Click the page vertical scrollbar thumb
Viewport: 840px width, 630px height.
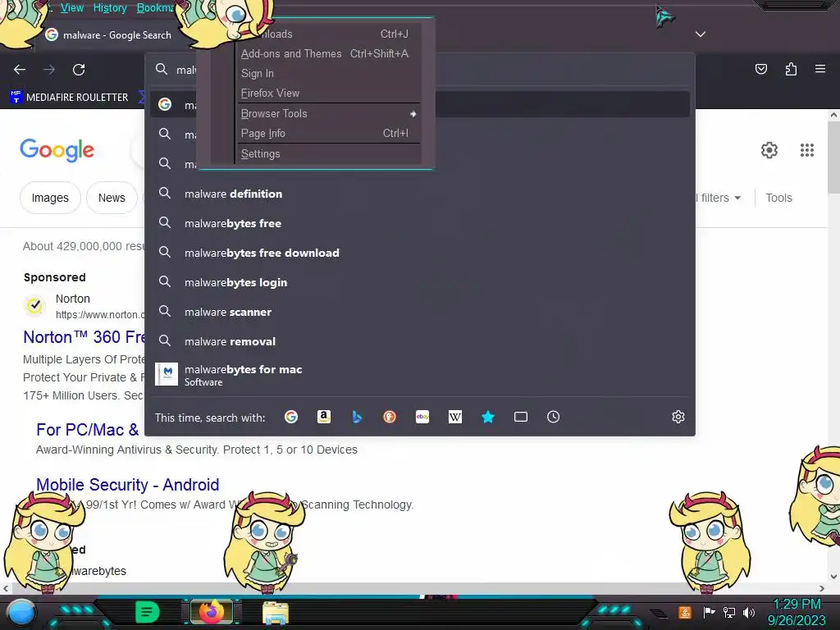pyautogui.click(x=833, y=157)
